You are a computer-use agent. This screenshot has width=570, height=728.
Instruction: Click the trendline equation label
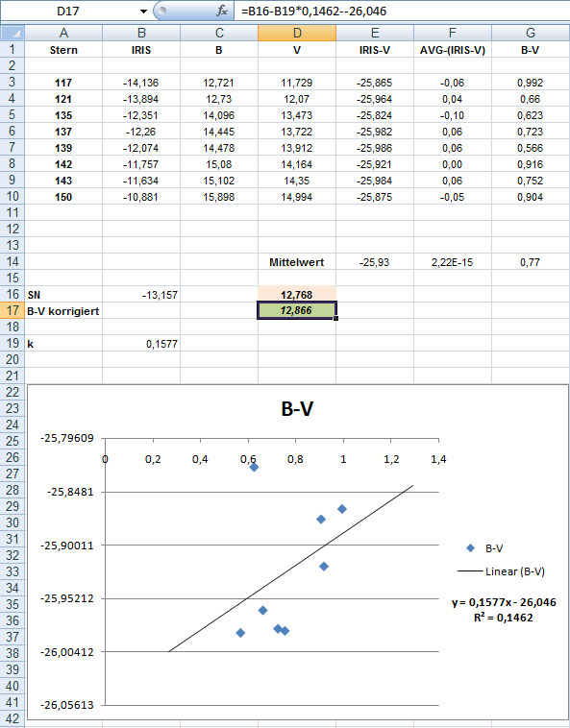(504, 610)
